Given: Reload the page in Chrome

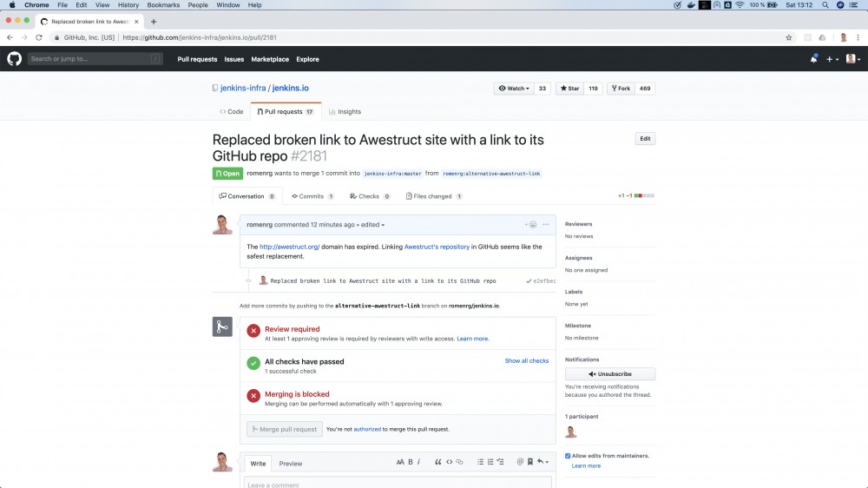Looking at the screenshot, I should point(39,37).
